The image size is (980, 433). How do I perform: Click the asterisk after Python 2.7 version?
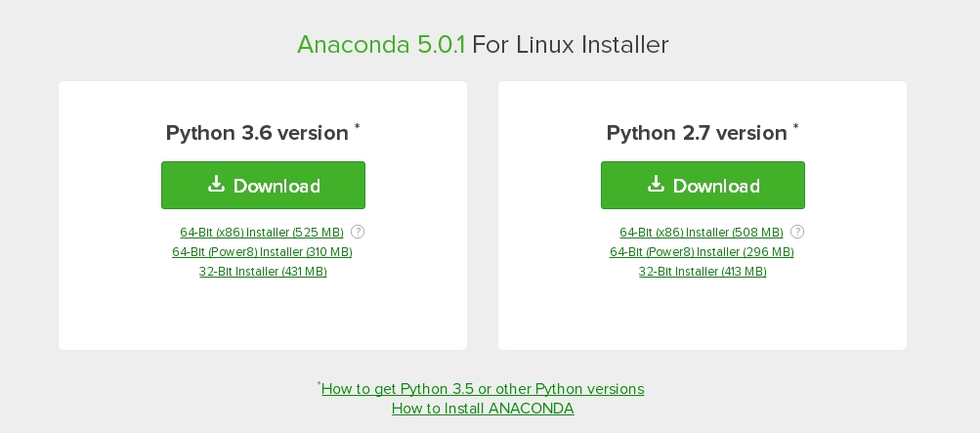(x=796, y=127)
